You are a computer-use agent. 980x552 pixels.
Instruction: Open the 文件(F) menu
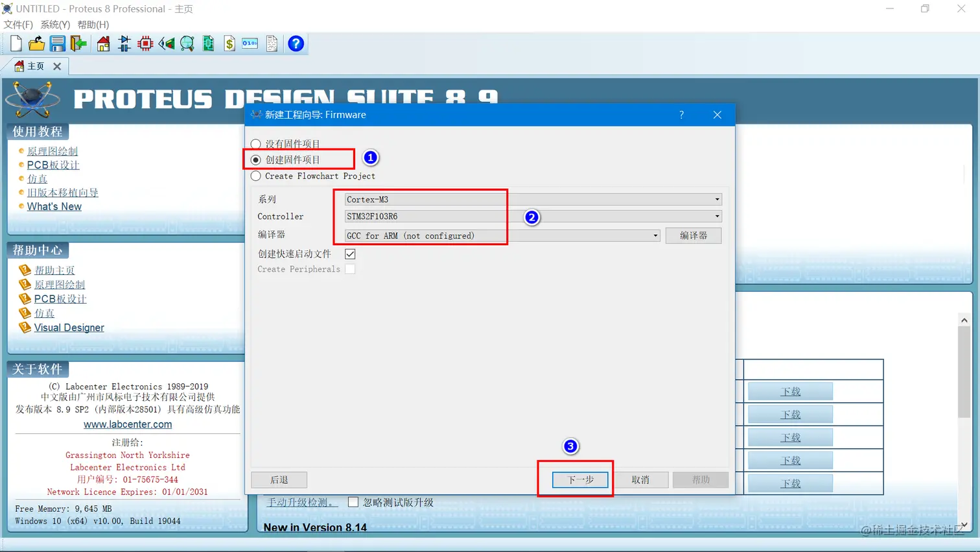point(18,25)
